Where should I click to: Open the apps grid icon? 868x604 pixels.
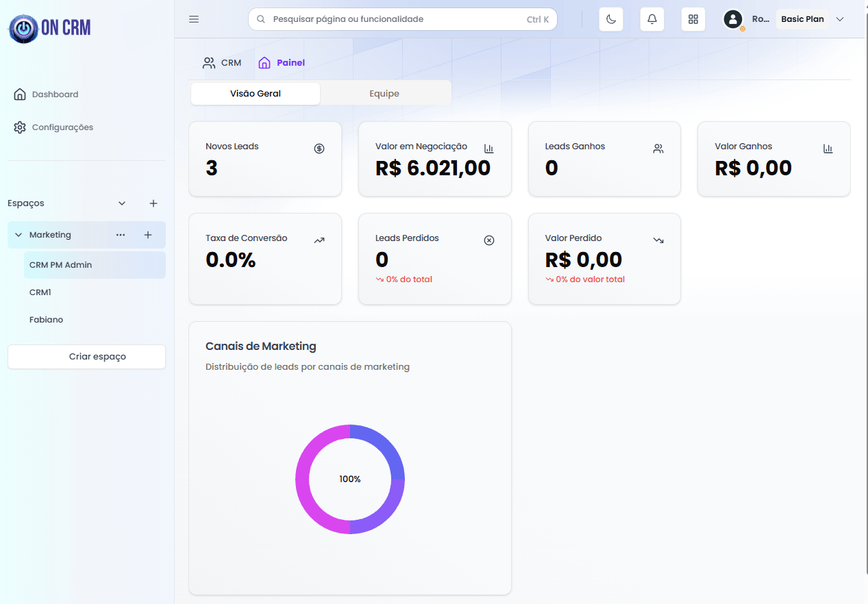[693, 19]
